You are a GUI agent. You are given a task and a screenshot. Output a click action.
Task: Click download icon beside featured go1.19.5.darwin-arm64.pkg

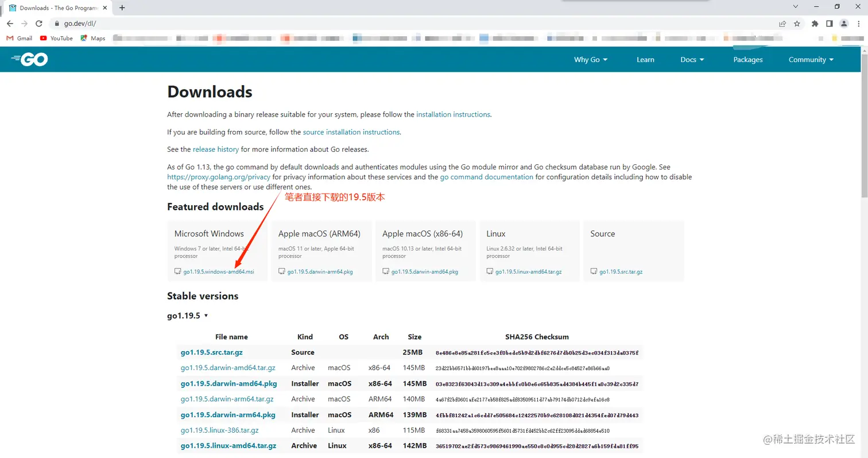[x=282, y=272]
